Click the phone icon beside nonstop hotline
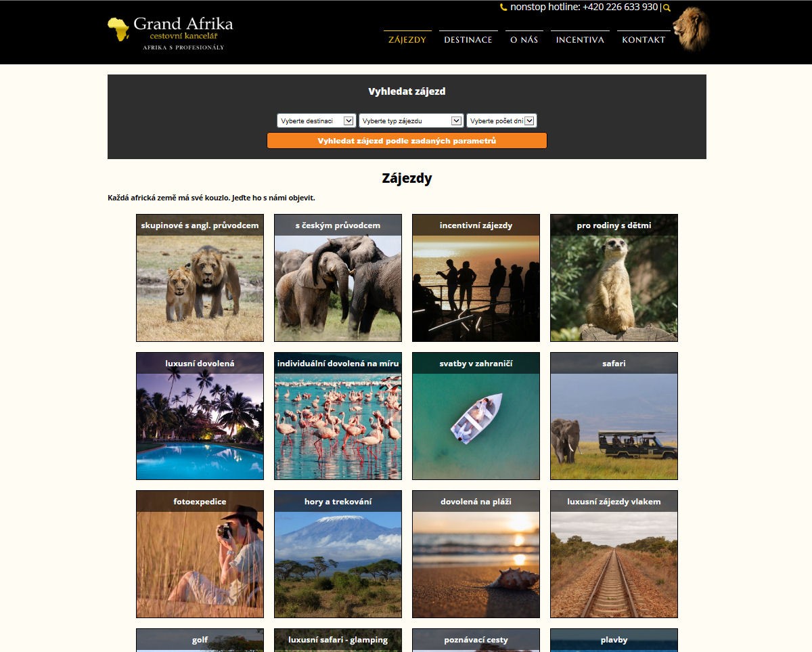This screenshot has width=812, height=652. pos(503,7)
